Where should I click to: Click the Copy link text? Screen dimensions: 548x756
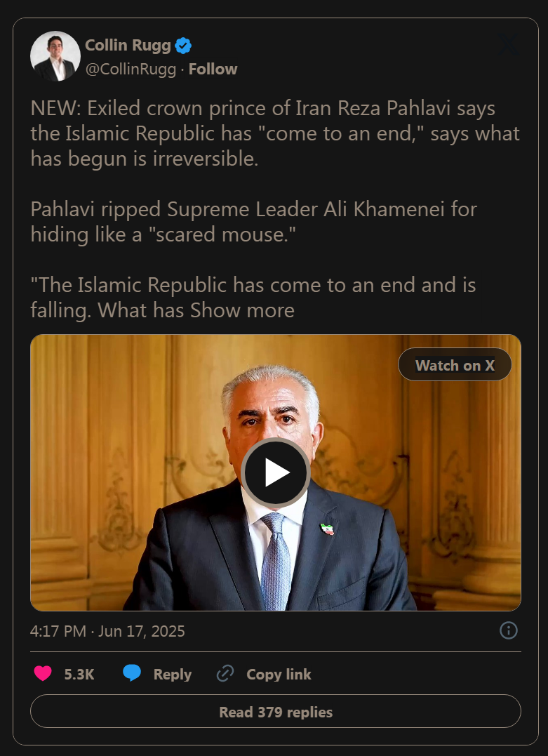[279, 674]
